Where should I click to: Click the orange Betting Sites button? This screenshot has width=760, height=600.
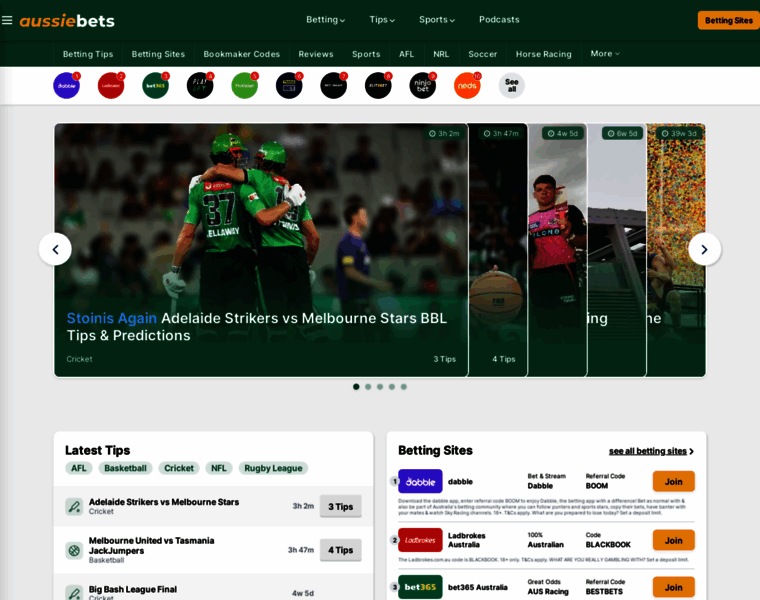click(728, 20)
